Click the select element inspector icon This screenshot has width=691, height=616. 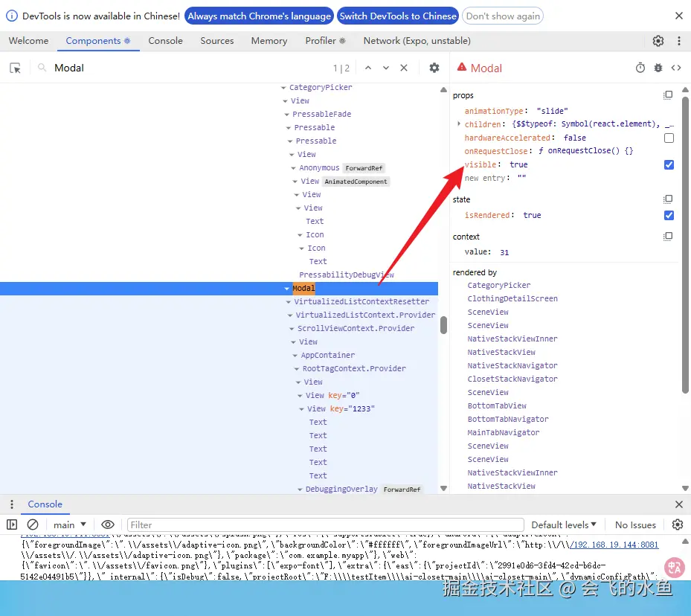15,68
